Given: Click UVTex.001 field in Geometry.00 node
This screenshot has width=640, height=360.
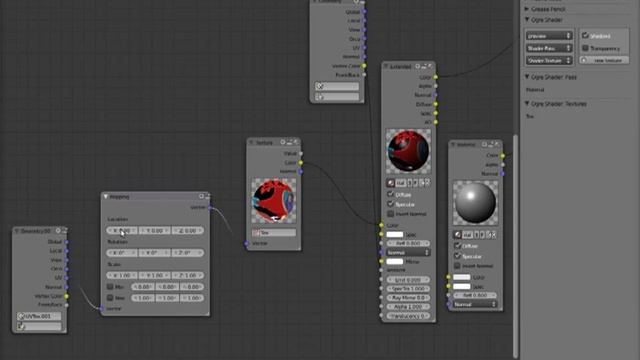Looking at the screenshot, I should click(x=39, y=316).
